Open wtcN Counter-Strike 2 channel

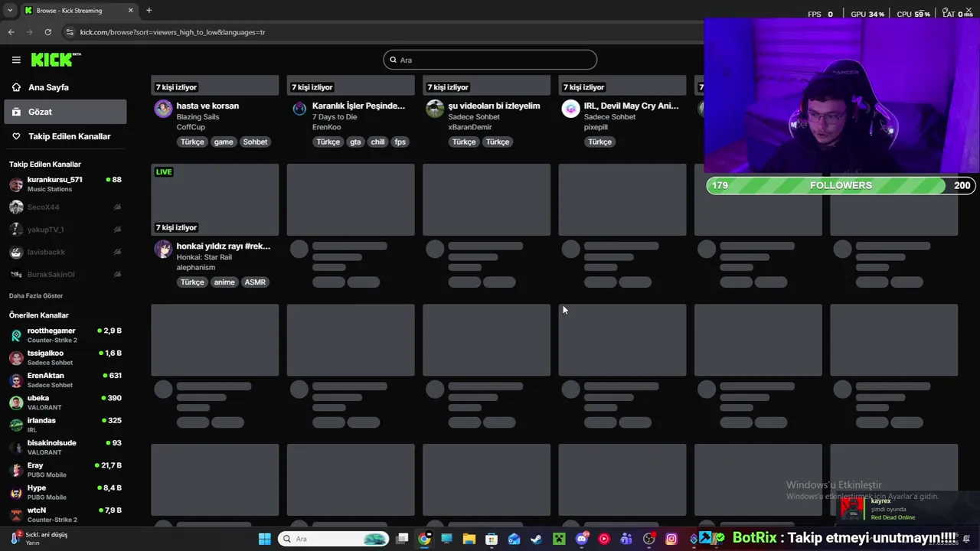65,514
